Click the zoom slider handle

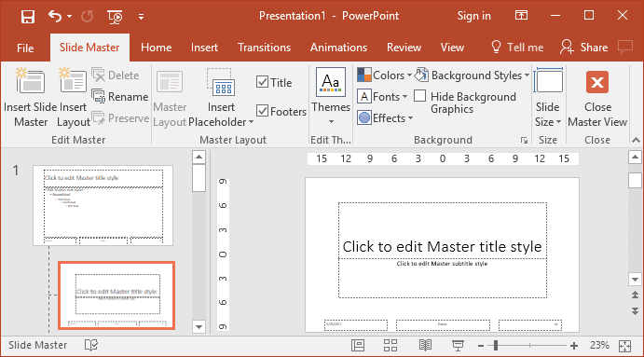click(x=496, y=346)
